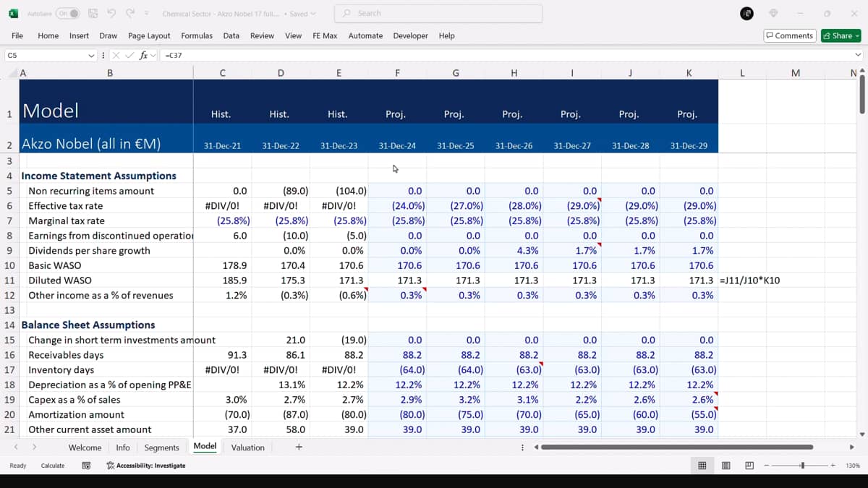Switch to the Draw tab
The width and height of the screenshot is (868, 488).
click(x=109, y=35)
